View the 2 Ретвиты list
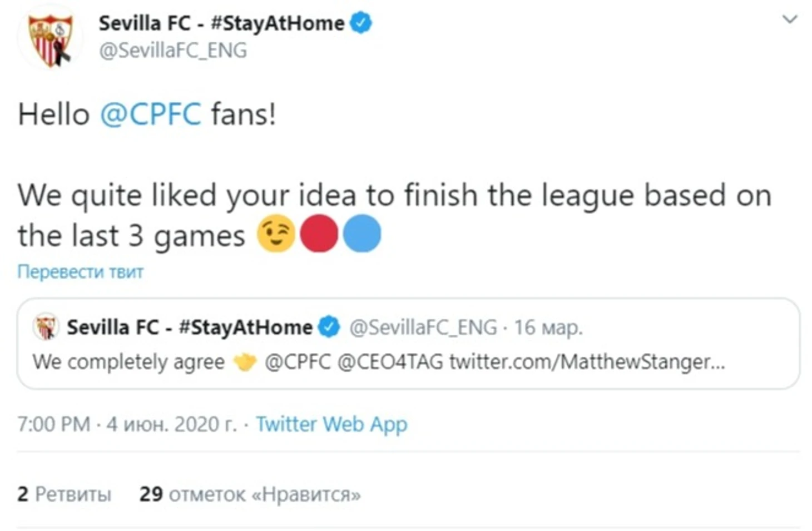The height and width of the screenshot is (531, 812). (x=65, y=494)
